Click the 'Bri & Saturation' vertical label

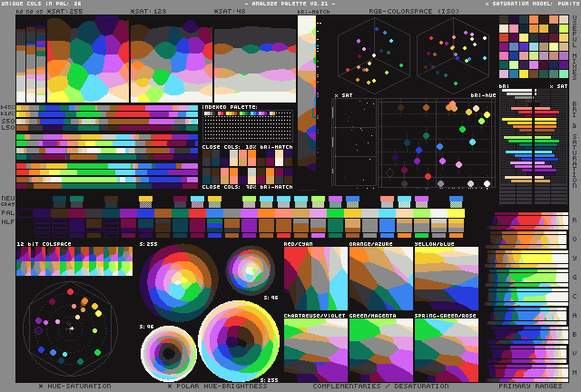[575, 144]
